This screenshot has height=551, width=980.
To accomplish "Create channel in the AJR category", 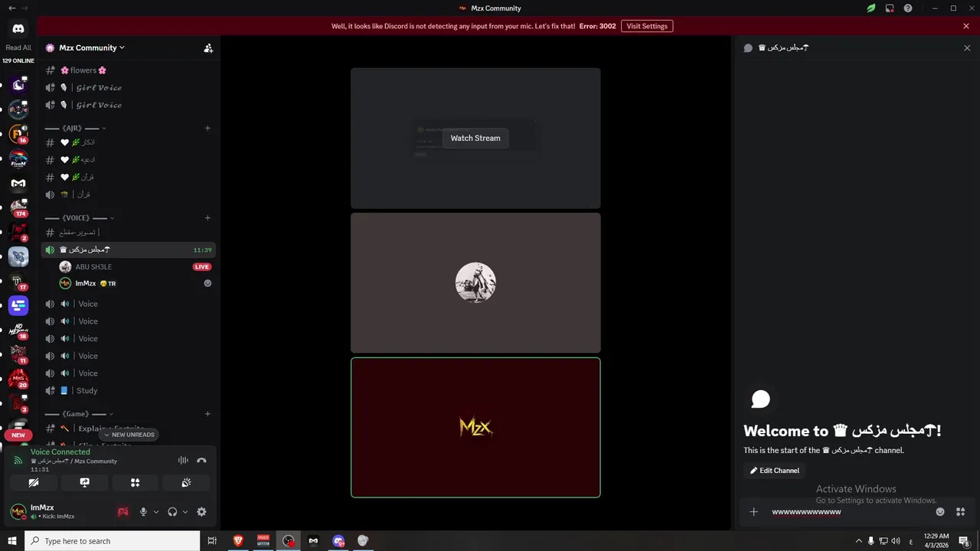I will coord(207,128).
